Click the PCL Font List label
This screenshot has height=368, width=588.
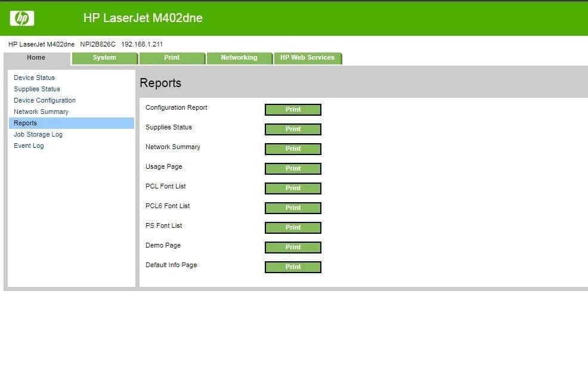[166, 186]
